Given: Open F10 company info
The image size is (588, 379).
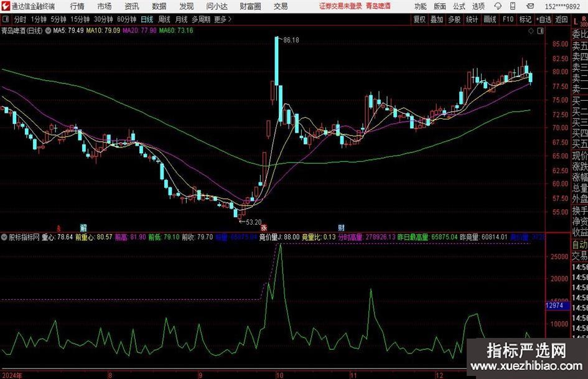Looking at the screenshot, I should pyautogui.click(x=508, y=19).
